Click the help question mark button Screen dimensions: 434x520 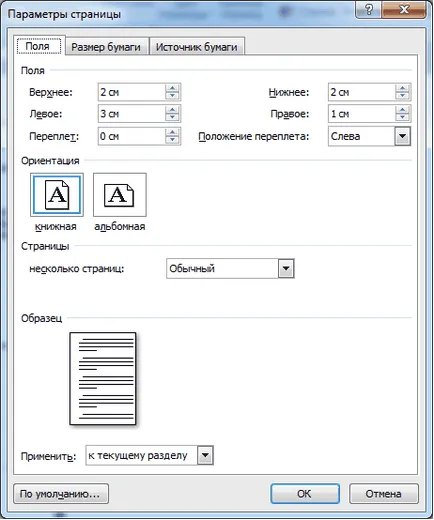[369, 9]
